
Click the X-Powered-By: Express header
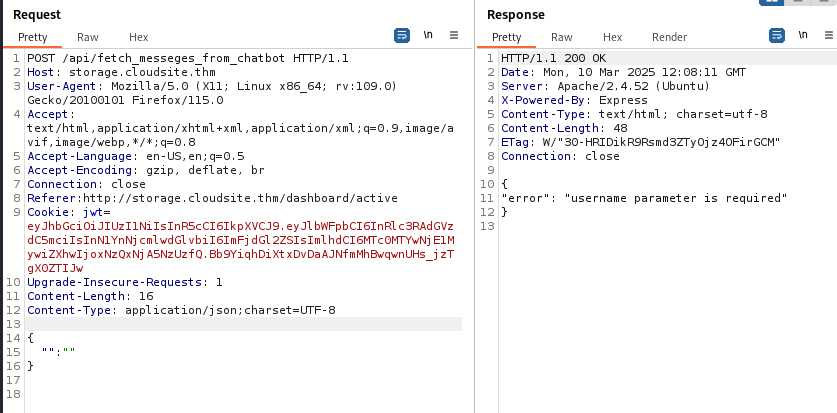tap(574, 100)
